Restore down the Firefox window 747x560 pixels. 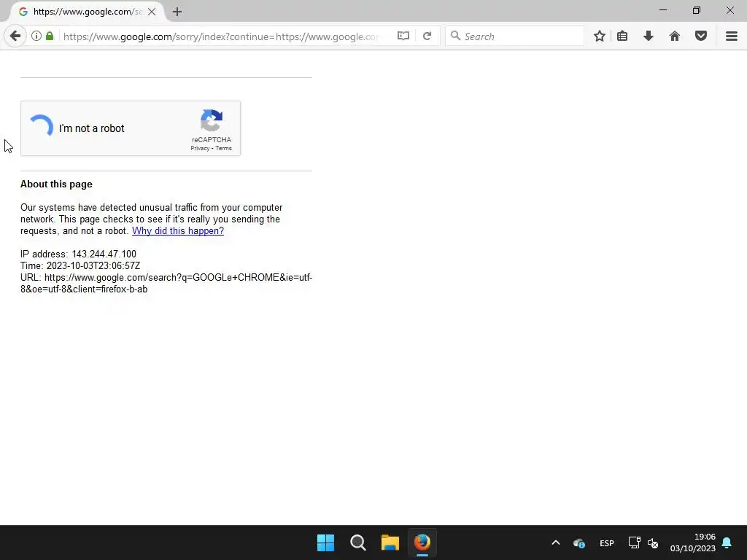[x=697, y=10]
